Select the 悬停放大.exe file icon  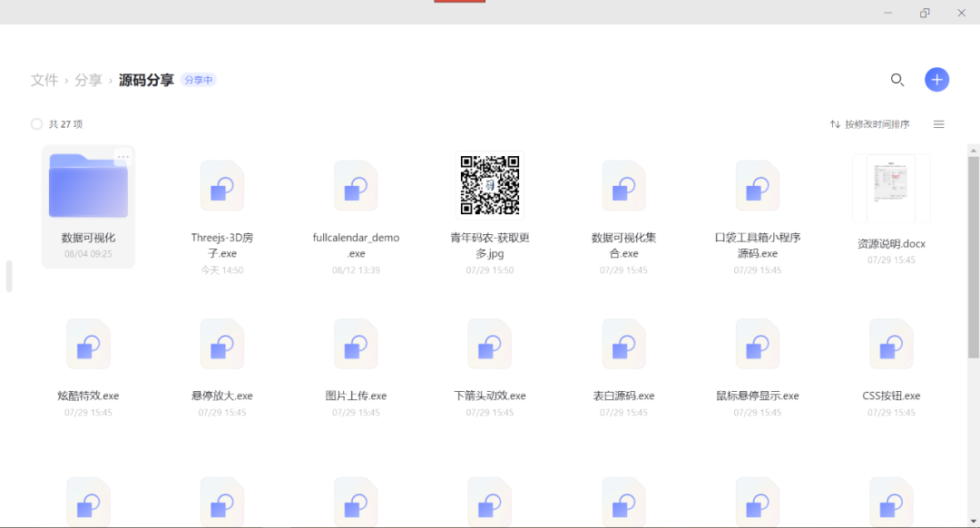point(222,345)
